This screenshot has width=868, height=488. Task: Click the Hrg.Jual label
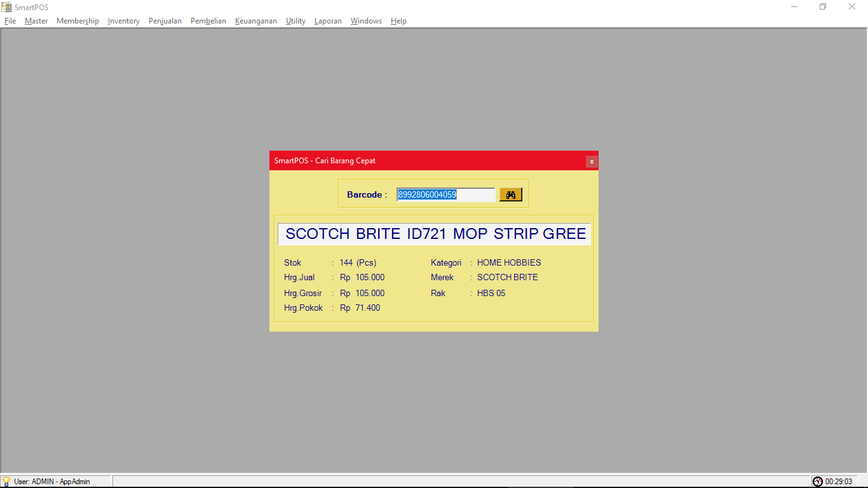point(299,277)
